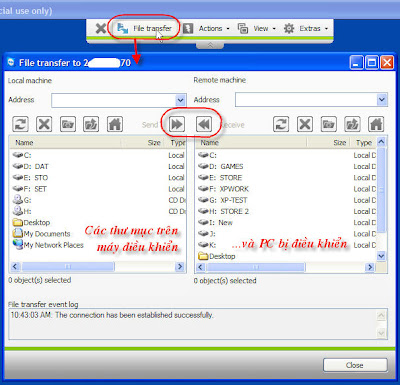The image size is (400, 385).
Task: Click the File transfer toolbar button
Action: [144, 28]
